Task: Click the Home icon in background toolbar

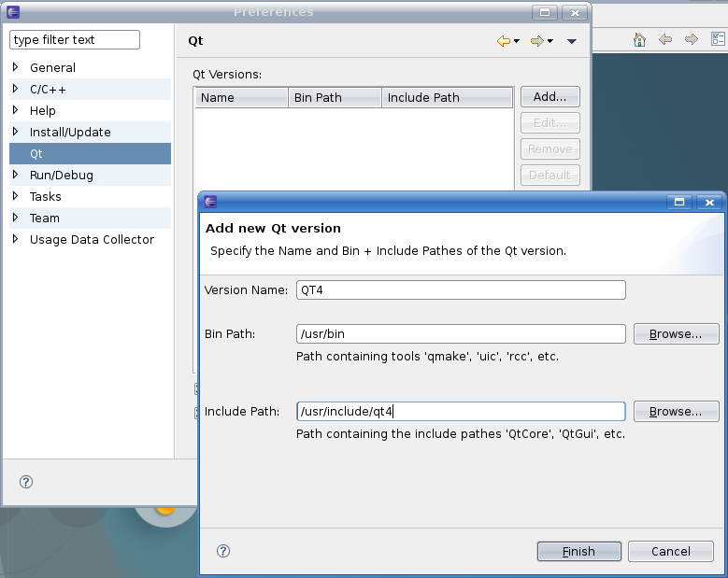Action: pyautogui.click(x=639, y=39)
